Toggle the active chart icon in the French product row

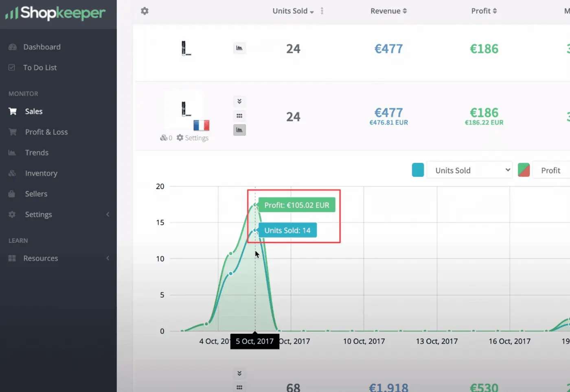(239, 130)
